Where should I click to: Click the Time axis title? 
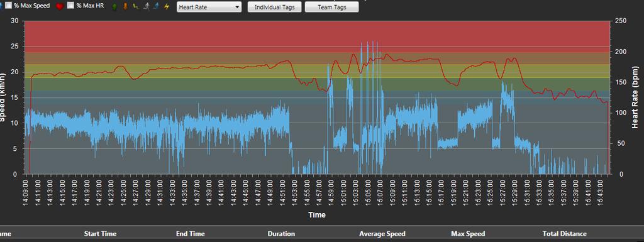pyautogui.click(x=317, y=214)
